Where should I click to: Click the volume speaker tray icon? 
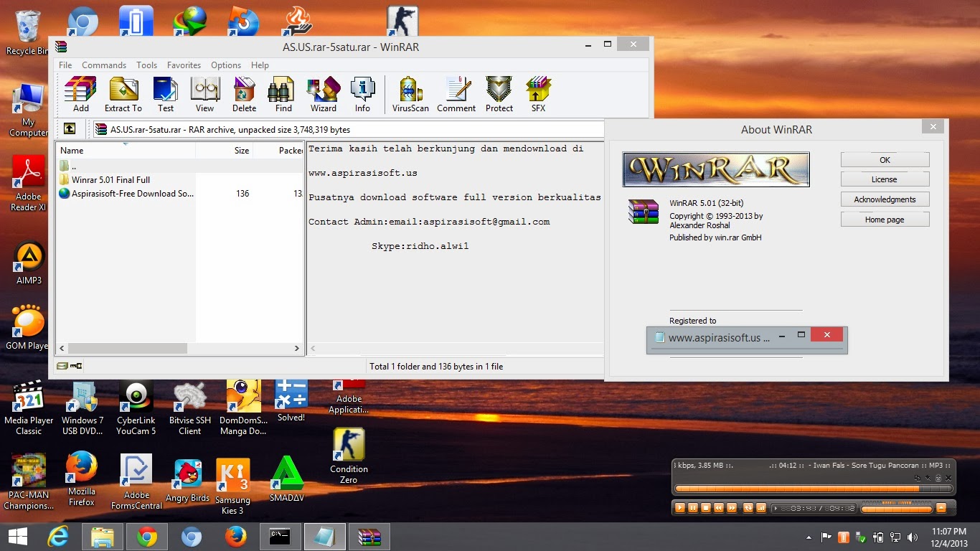[x=913, y=537]
